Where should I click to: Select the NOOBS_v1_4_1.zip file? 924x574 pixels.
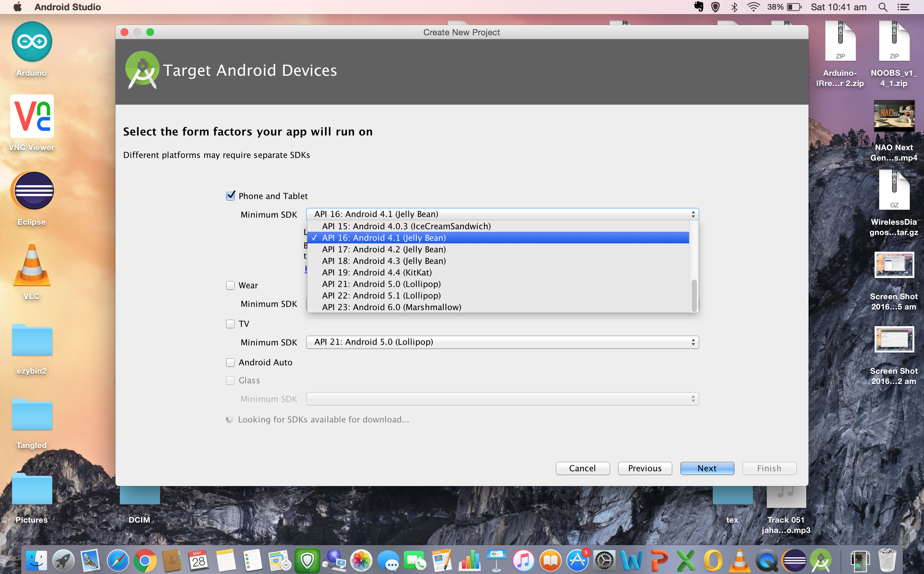894,41
